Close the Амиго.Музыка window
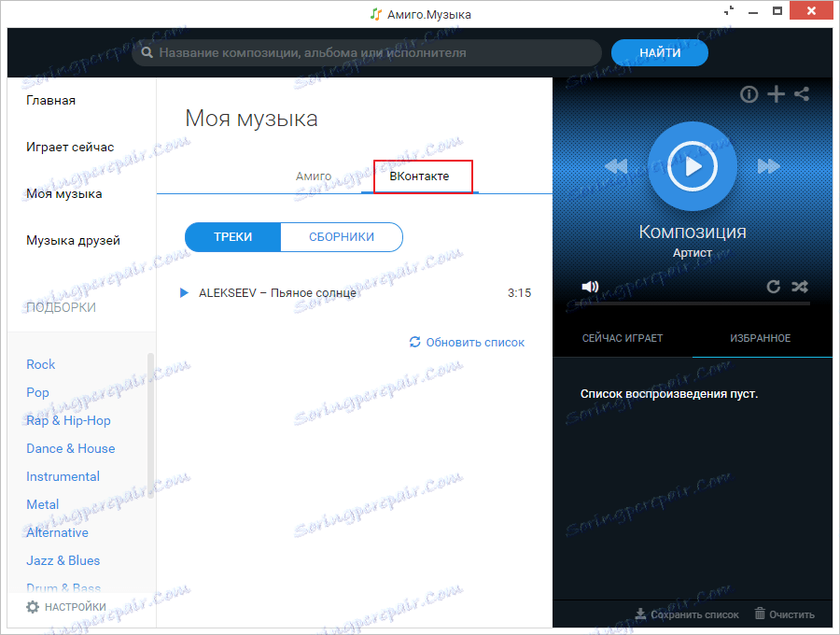 pyautogui.click(x=812, y=10)
